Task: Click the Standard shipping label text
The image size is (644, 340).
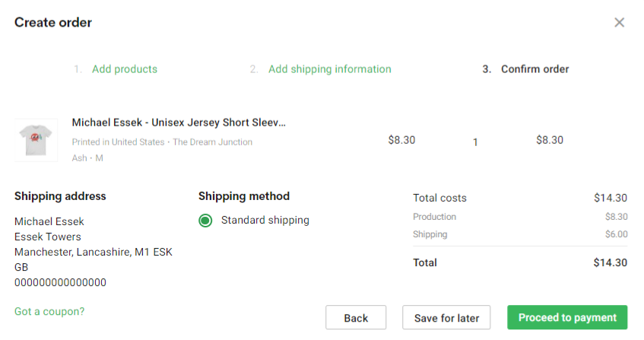Action: click(x=265, y=220)
